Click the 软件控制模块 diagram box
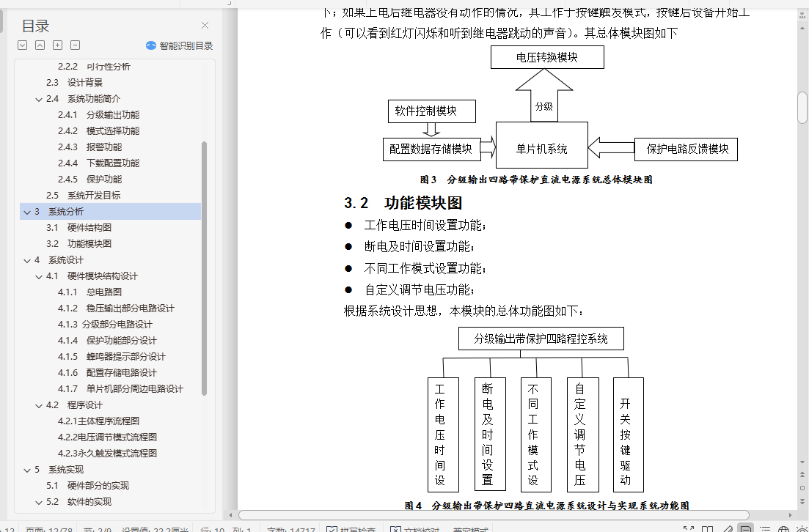This screenshot has height=532, width=809. tap(432, 111)
